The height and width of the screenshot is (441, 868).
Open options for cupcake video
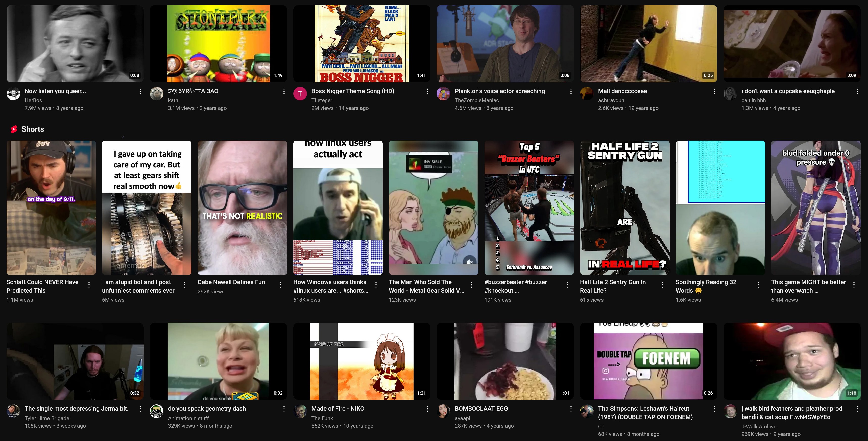pos(858,91)
